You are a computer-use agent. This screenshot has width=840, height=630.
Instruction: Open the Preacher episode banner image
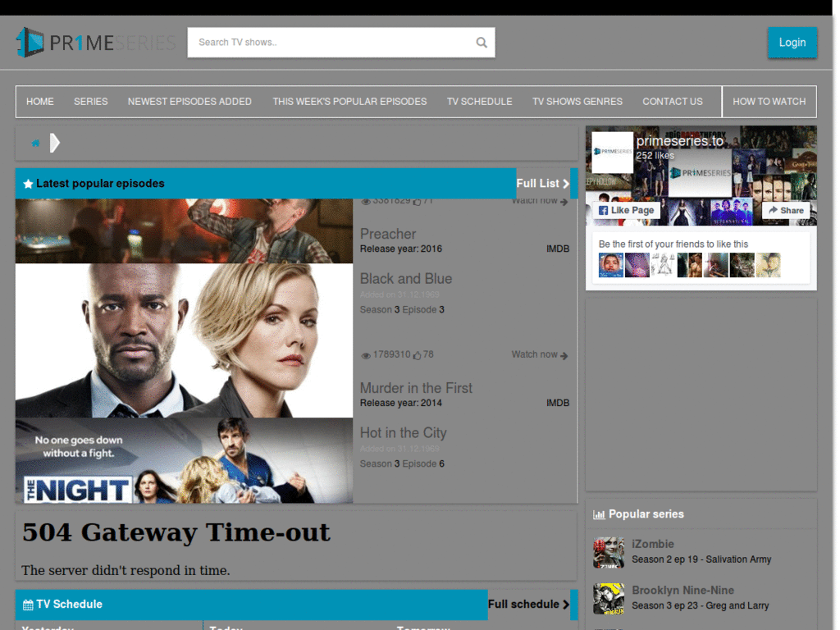[184, 231]
